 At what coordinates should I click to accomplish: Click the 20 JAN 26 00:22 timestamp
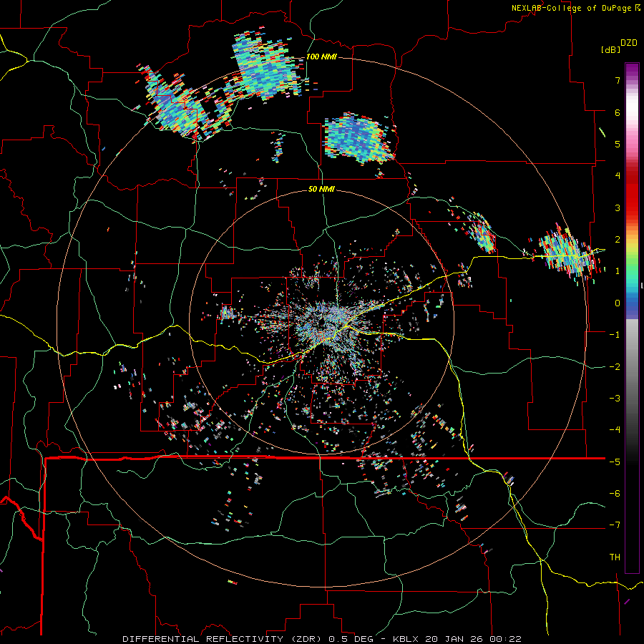click(x=473, y=639)
